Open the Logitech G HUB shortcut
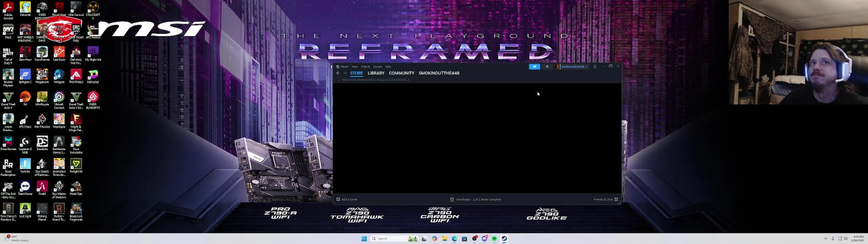The height and width of the screenshot is (244, 868). pos(25,145)
